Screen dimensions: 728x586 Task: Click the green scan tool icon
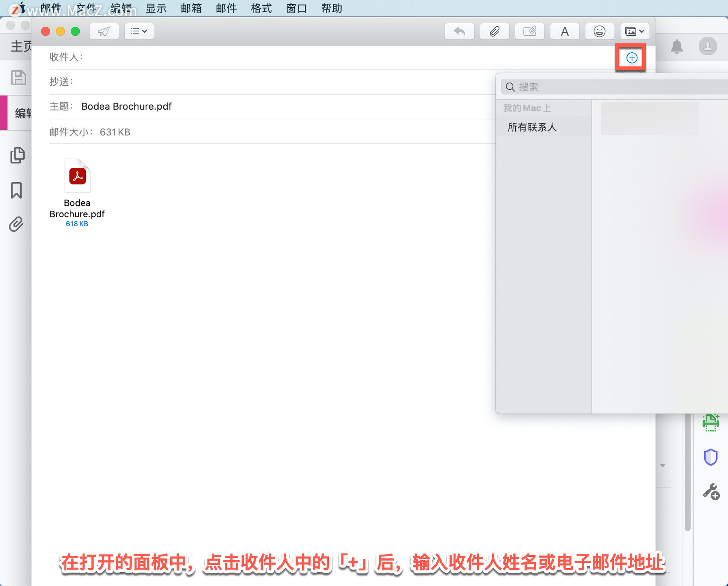pos(711,423)
